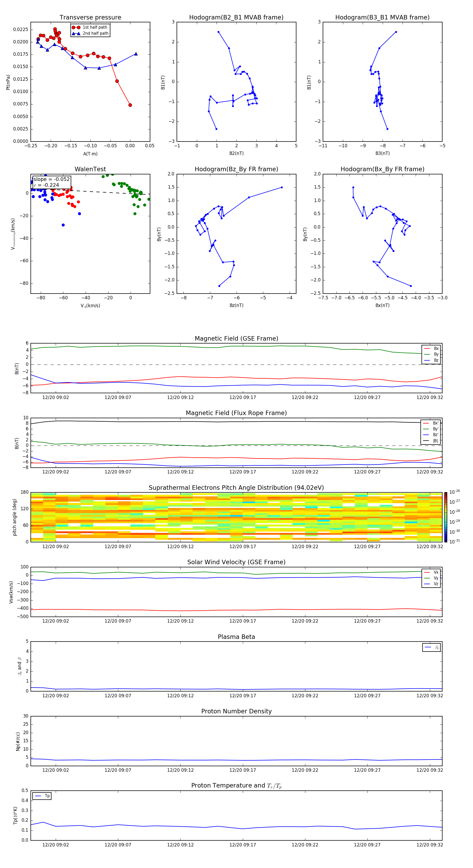Click the 'Hodogram(B2_B1 MVAB frame)' title
Image resolution: width=473 pixels, height=868 pixels.
coord(236,17)
